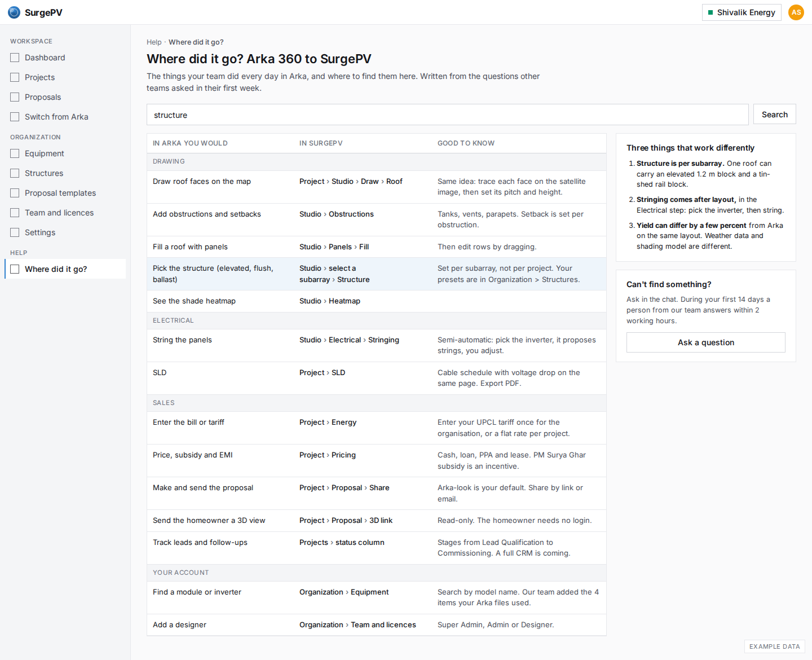The width and height of the screenshot is (812, 660).
Task: Click the Equipment sidebar icon
Action: (x=15, y=153)
